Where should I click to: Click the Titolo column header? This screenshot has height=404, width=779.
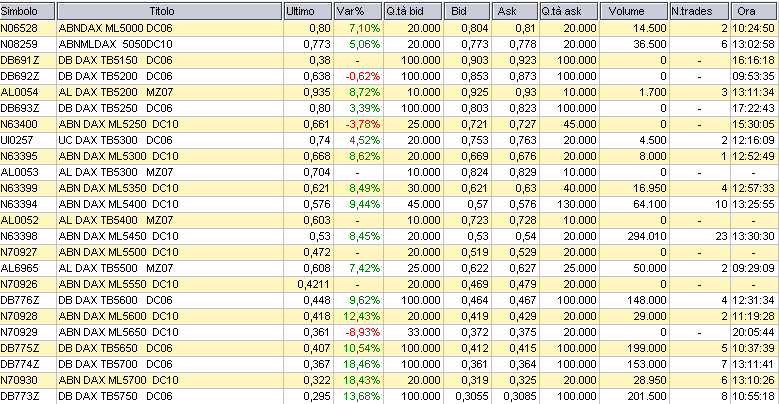click(x=167, y=11)
